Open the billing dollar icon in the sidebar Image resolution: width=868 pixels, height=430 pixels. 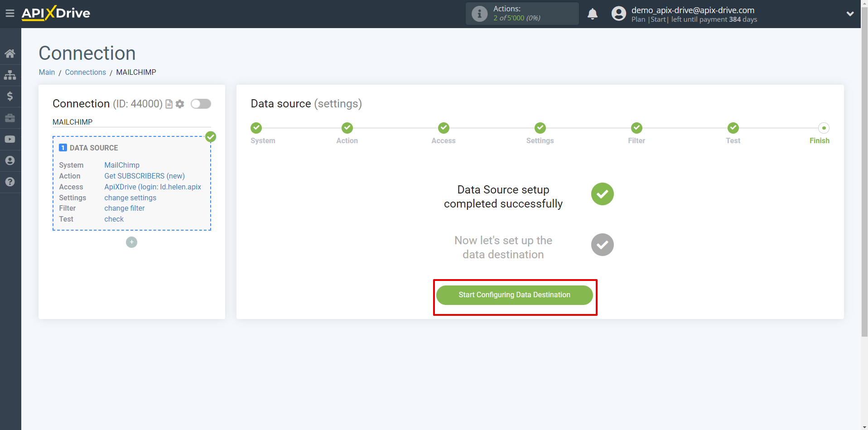point(10,96)
